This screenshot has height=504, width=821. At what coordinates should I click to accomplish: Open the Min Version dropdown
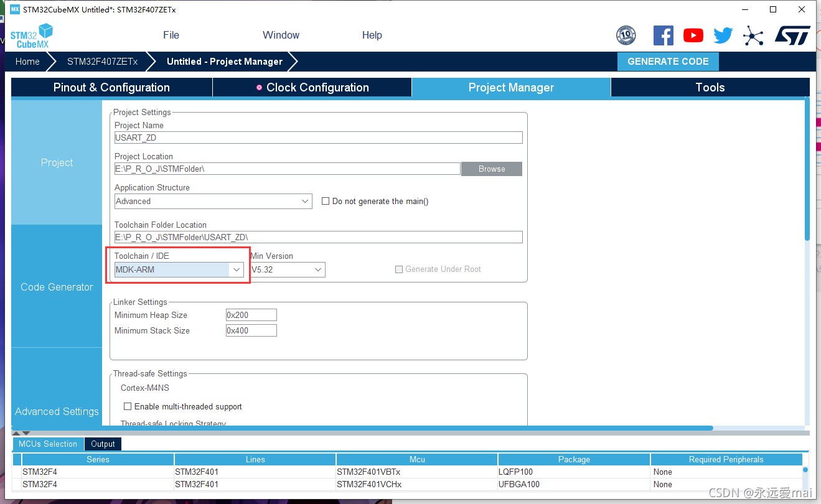[288, 270]
